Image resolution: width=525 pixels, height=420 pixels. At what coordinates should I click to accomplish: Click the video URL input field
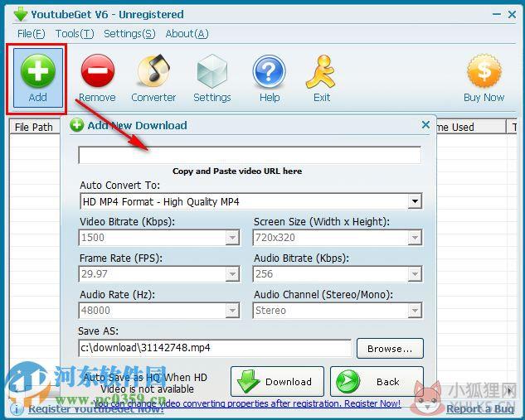pos(250,155)
